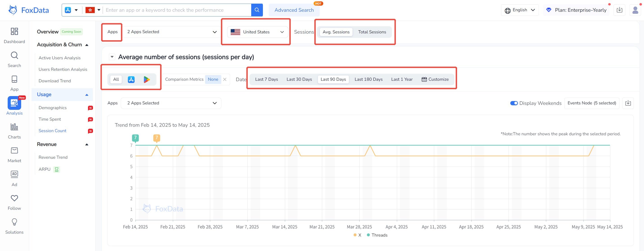Click the blue search magnifier button

[x=257, y=10]
